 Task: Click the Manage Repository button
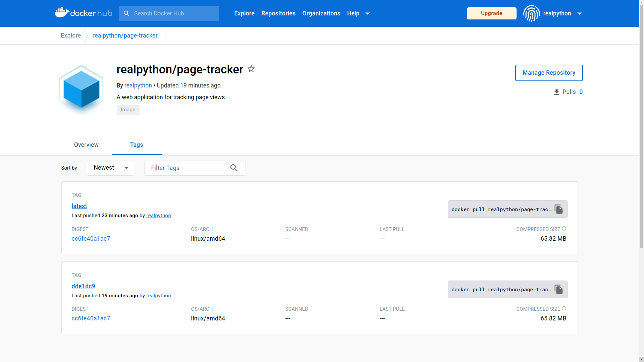pos(549,73)
